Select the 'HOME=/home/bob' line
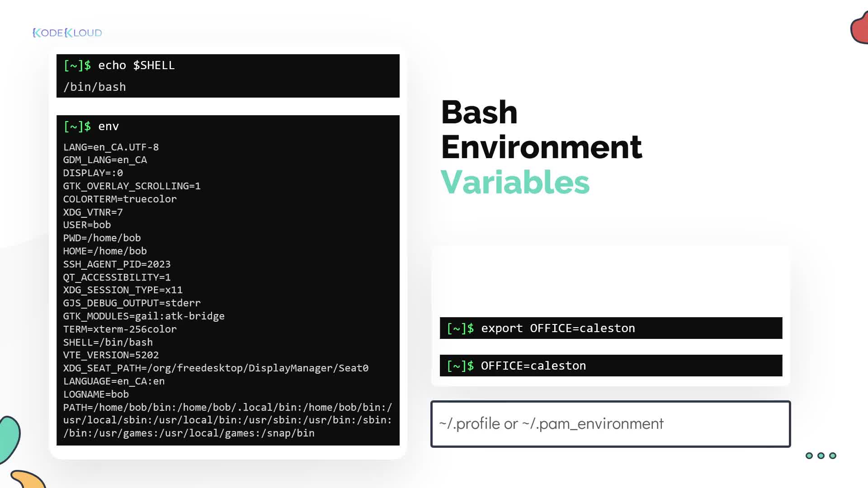This screenshot has width=868, height=488. [105, 251]
